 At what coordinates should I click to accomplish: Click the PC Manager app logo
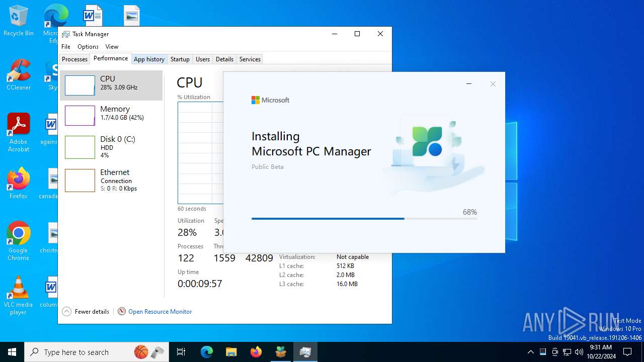427,141
